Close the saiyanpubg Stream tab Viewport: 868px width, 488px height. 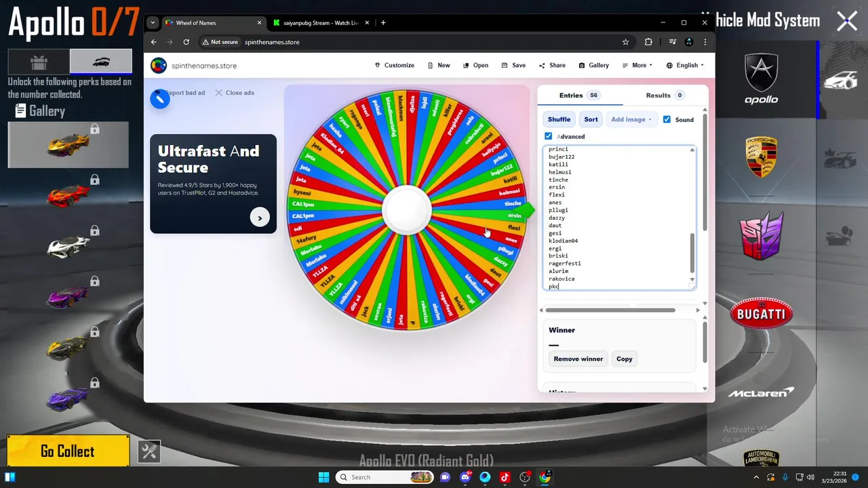pyautogui.click(x=368, y=22)
